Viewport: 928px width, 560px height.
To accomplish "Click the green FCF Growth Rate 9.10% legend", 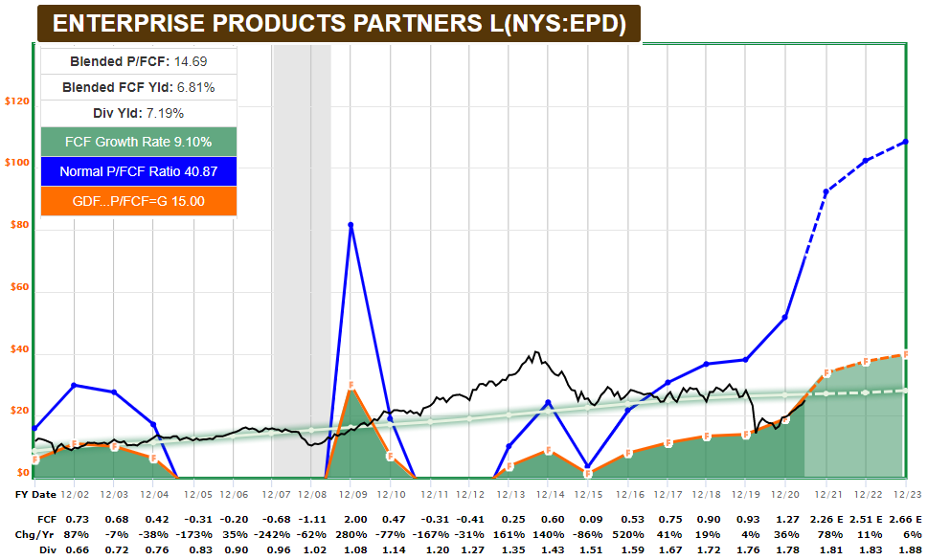I will tap(139, 142).
